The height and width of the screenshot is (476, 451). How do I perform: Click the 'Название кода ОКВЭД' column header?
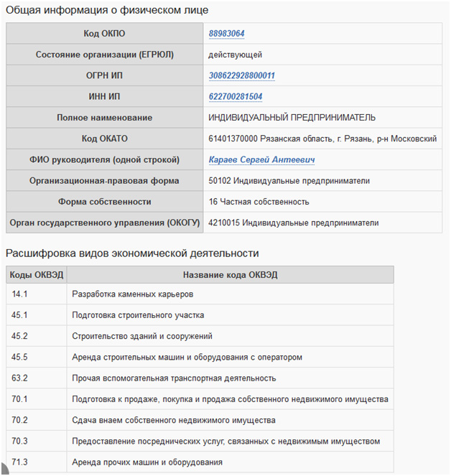(230, 274)
